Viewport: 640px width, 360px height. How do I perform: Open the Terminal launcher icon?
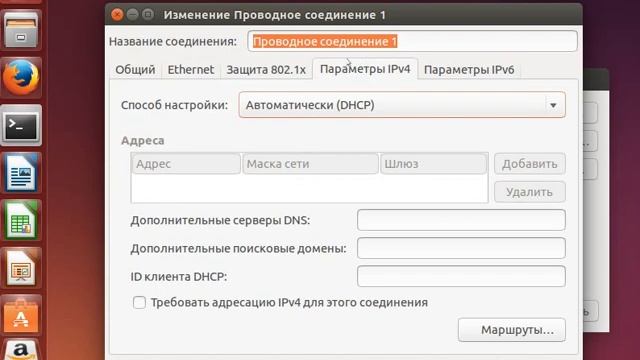(21, 125)
